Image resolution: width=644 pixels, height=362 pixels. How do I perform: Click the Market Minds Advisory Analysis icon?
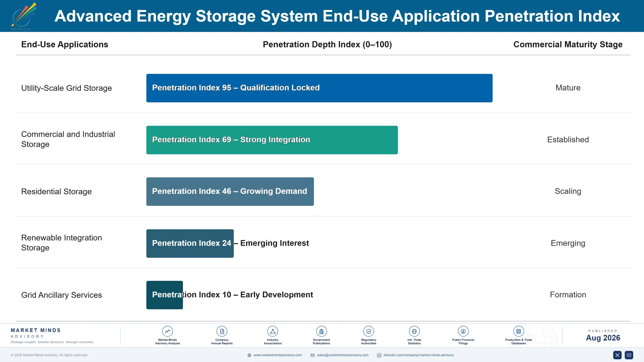168,331
